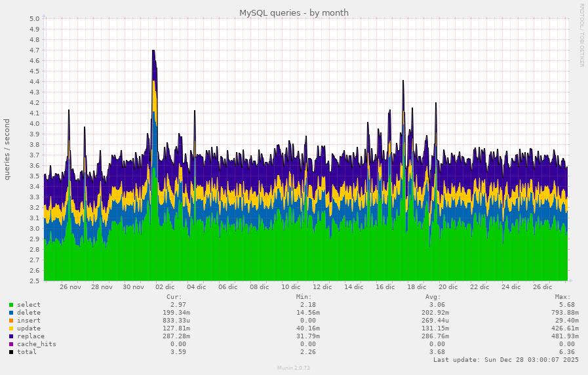Click the dark purple replace legend swatch

tap(11, 336)
